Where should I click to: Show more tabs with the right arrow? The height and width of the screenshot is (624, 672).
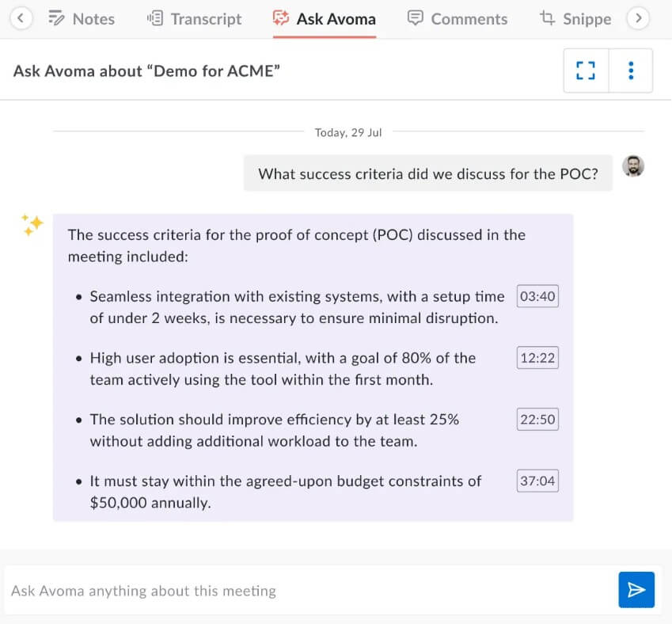[638, 18]
